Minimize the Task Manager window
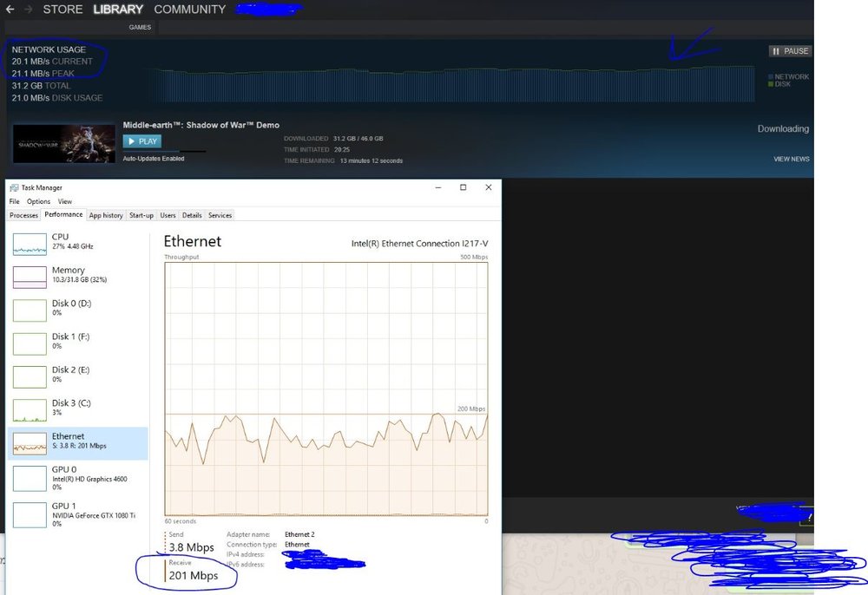Image resolution: width=868 pixels, height=595 pixels. tap(437, 187)
